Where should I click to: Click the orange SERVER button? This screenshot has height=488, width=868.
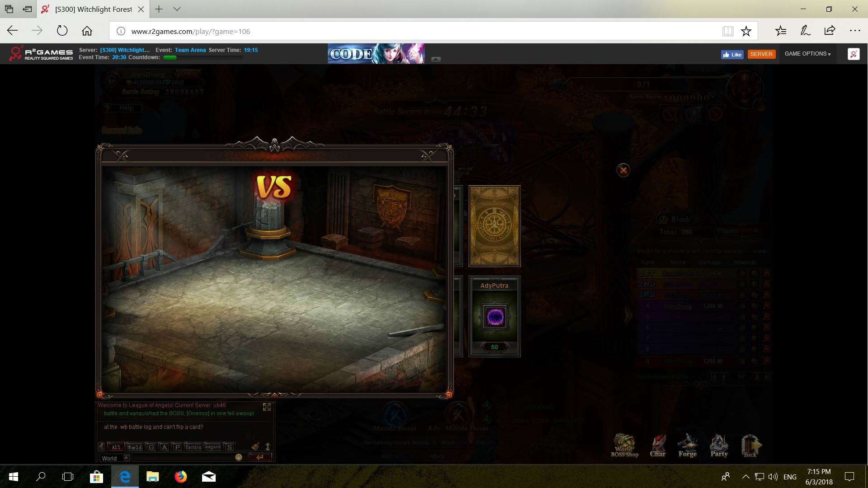761,54
